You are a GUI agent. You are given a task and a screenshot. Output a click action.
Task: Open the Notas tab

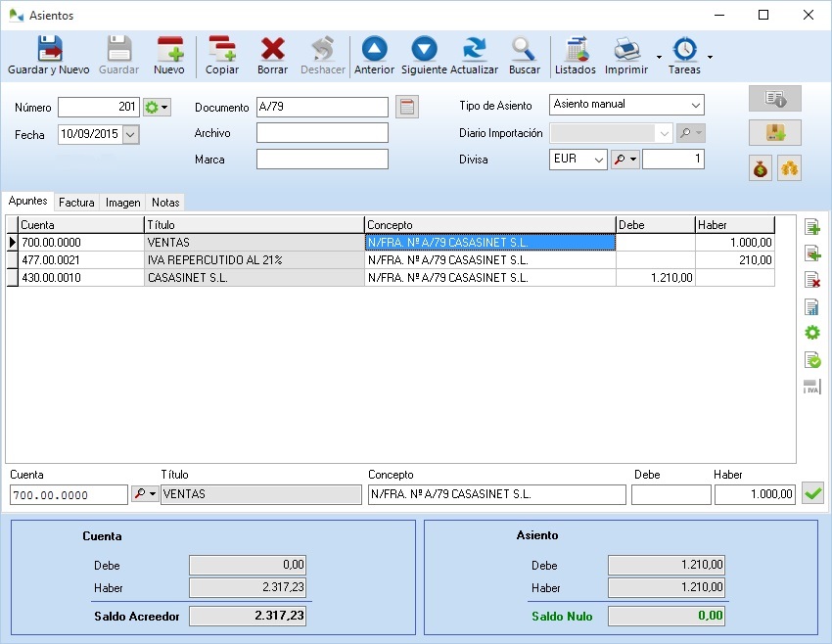tap(165, 203)
